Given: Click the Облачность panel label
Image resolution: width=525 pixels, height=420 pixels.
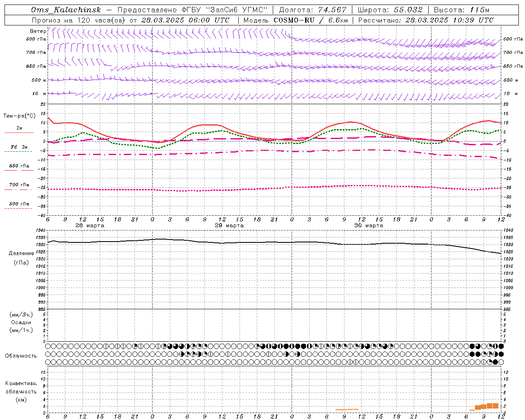Looking at the screenshot, I should pyautogui.click(x=21, y=356).
